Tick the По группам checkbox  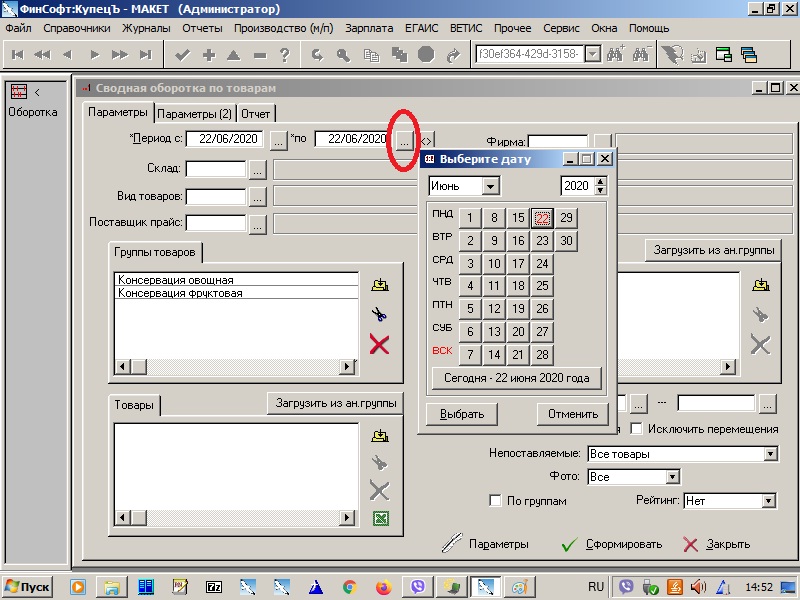click(x=495, y=501)
